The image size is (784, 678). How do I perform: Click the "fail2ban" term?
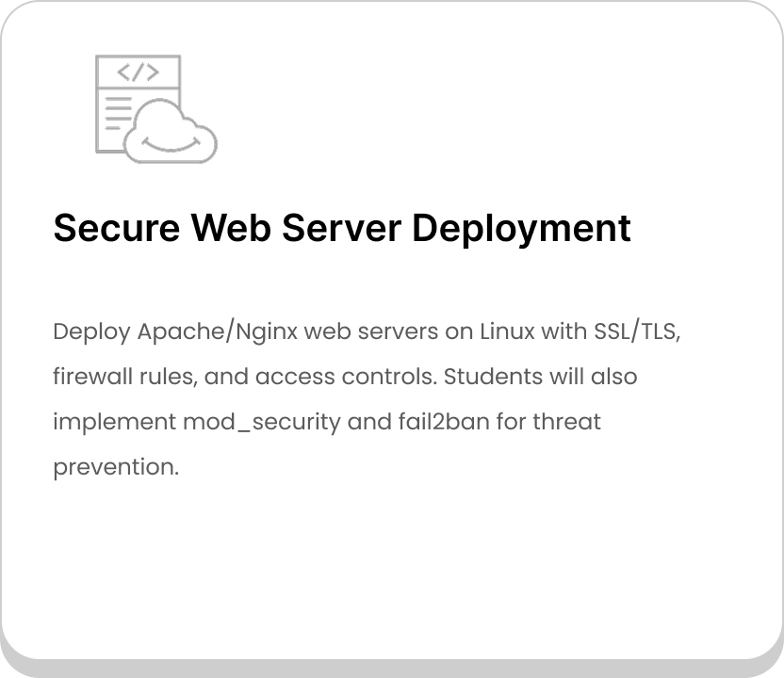click(x=444, y=421)
